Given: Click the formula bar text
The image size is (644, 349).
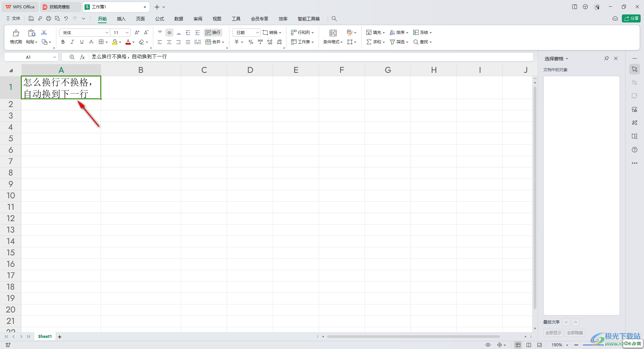Looking at the screenshot, I should 129,57.
